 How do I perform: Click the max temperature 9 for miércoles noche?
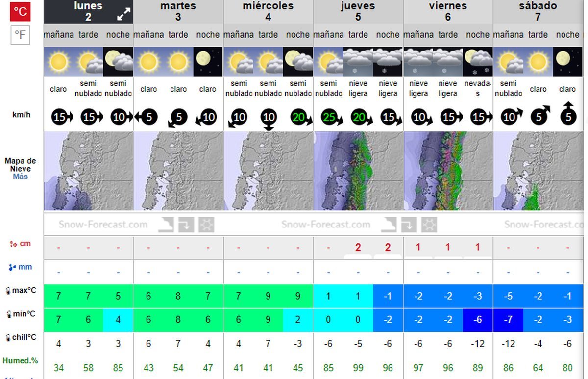point(298,296)
